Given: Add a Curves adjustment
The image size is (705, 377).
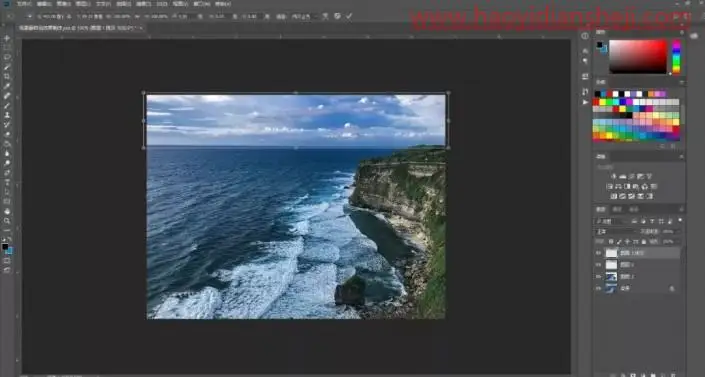Looking at the screenshot, I should tap(631, 176).
